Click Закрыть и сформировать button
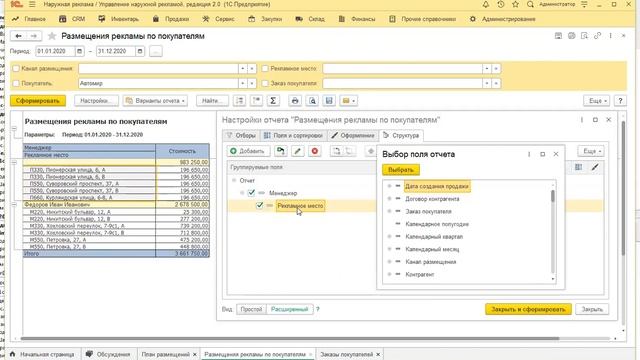 pyautogui.click(x=528, y=309)
